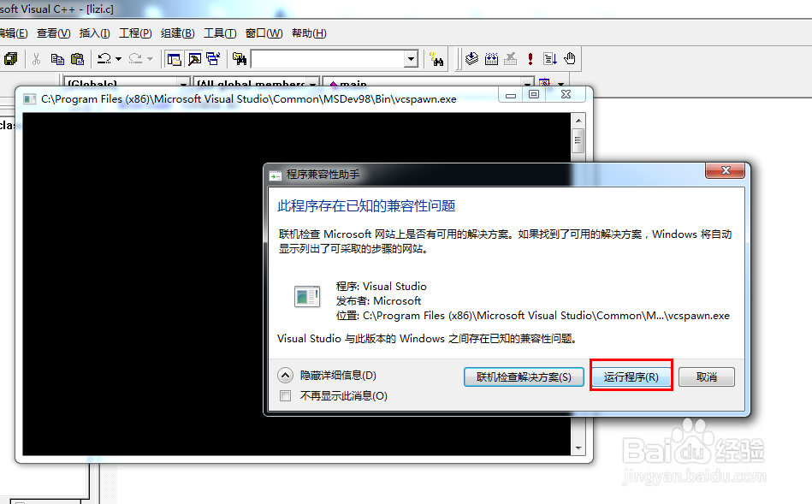Click console scrollbar up arrow

tap(578, 121)
